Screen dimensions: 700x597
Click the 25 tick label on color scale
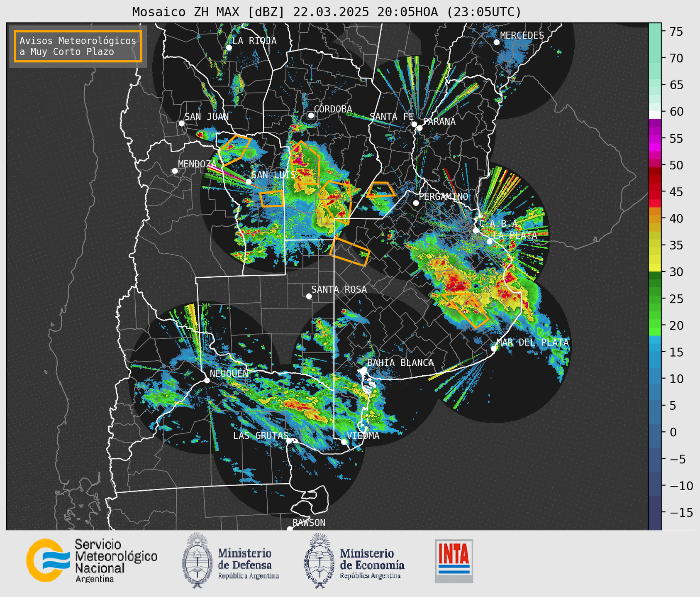click(x=676, y=298)
